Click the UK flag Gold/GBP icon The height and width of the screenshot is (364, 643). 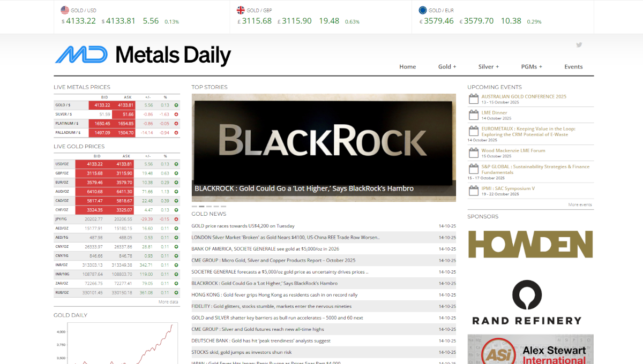pyautogui.click(x=241, y=10)
